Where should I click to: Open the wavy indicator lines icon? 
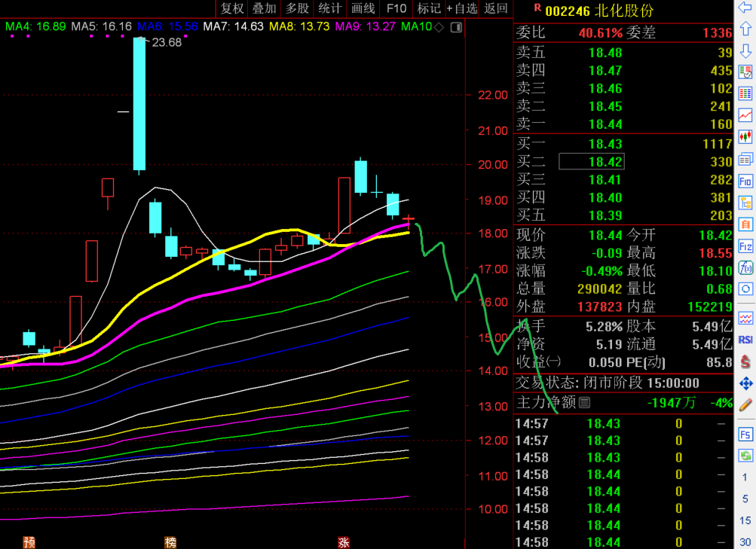coord(745,319)
